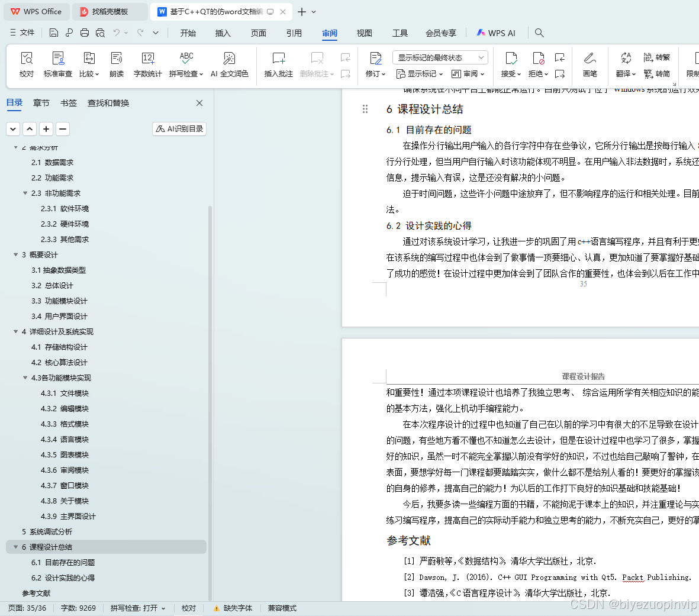The height and width of the screenshot is (616, 699).
Task: Switch to the WPS Office home tab
Action: pyautogui.click(x=37, y=12)
